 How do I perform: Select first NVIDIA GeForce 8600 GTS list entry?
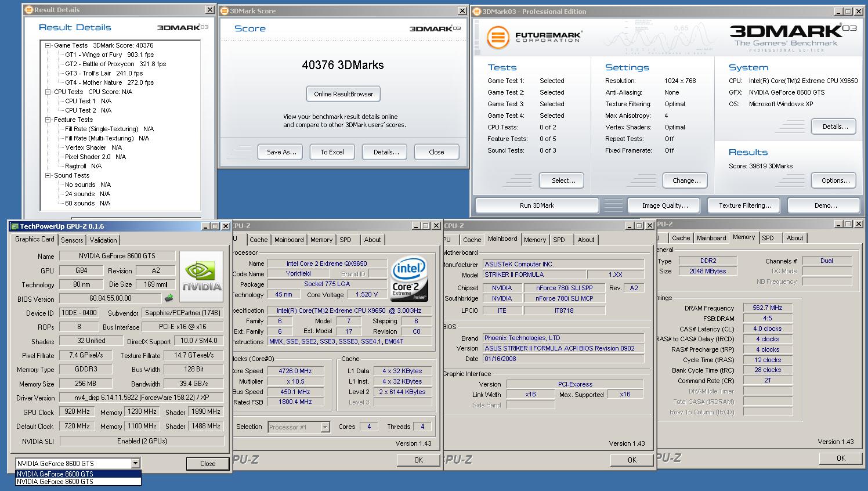[78, 474]
